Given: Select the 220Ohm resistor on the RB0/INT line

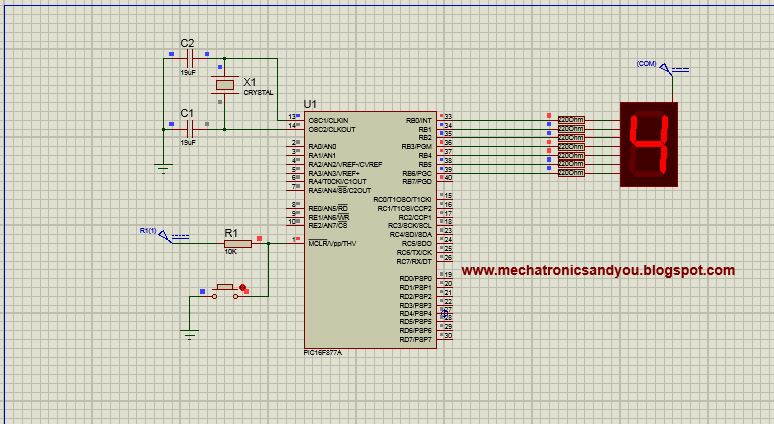Looking at the screenshot, I should [x=571, y=120].
